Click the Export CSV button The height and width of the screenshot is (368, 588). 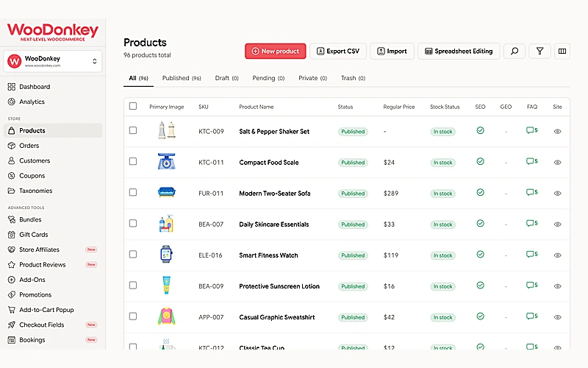coord(338,51)
